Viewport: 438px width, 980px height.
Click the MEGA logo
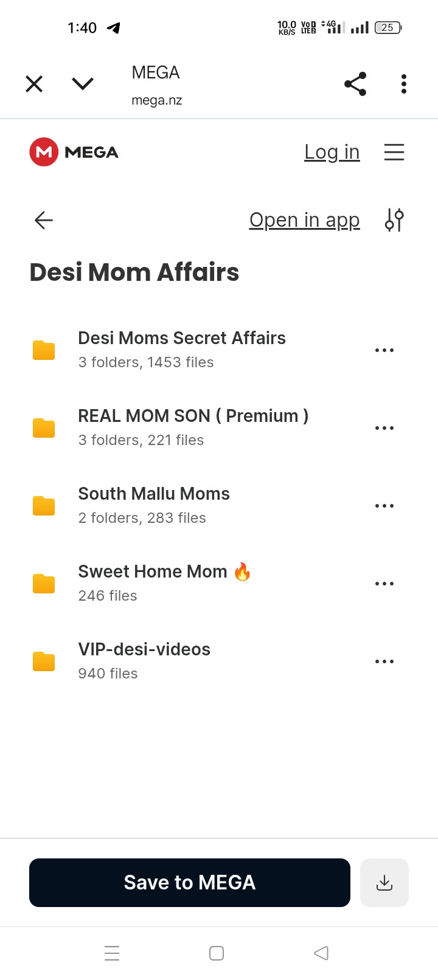click(x=74, y=152)
